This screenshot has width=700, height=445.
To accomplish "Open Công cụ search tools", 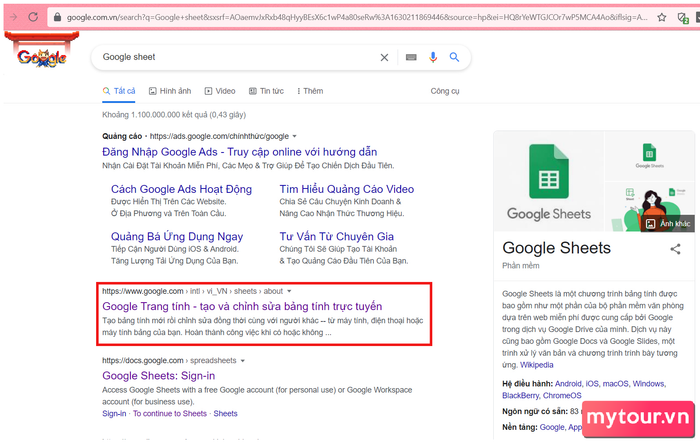I will (445, 91).
